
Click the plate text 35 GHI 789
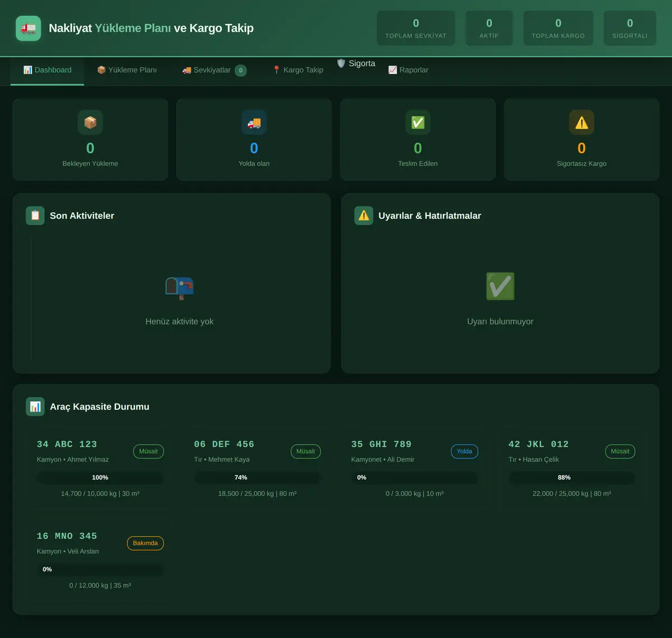pos(381,444)
